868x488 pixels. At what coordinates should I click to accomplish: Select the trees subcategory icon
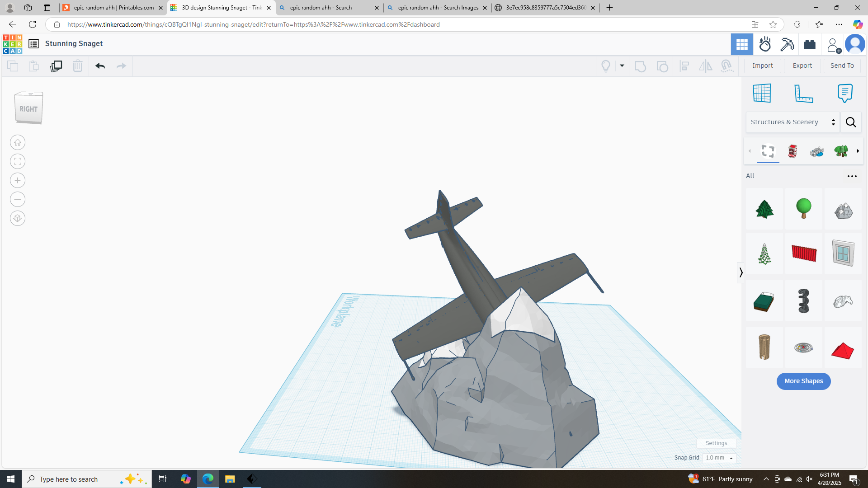841,151
